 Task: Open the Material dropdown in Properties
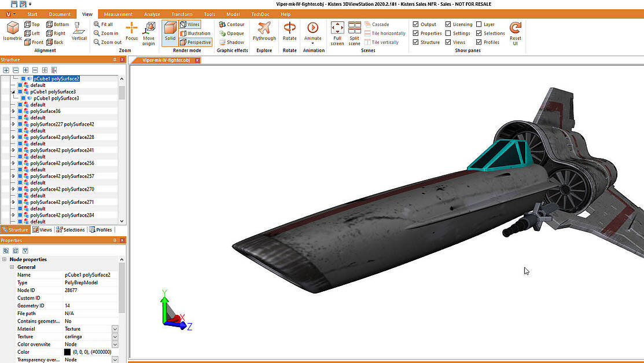coord(115,329)
